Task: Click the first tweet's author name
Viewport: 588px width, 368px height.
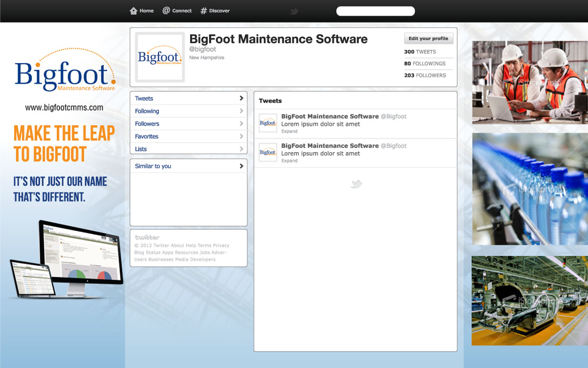Action: tap(330, 116)
